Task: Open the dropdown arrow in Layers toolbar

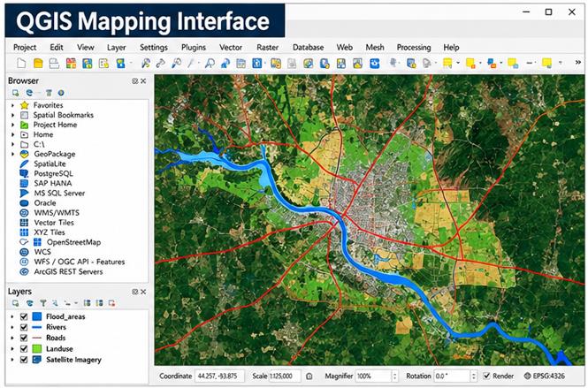Action: coord(76,303)
